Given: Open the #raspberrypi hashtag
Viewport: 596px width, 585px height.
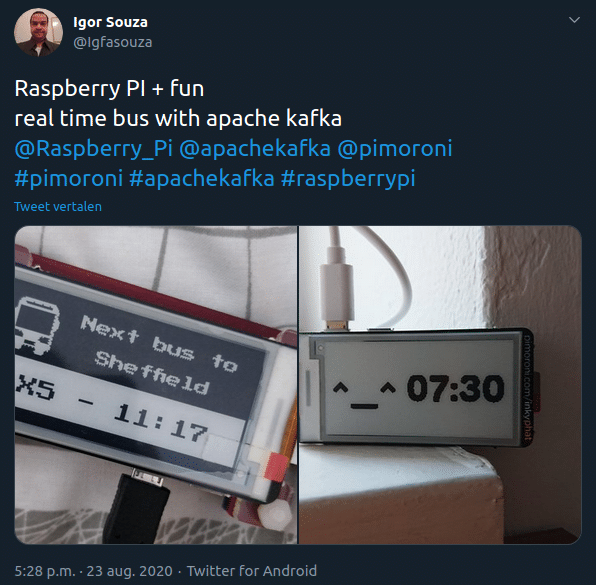Looking at the screenshot, I should [x=348, y=178].
